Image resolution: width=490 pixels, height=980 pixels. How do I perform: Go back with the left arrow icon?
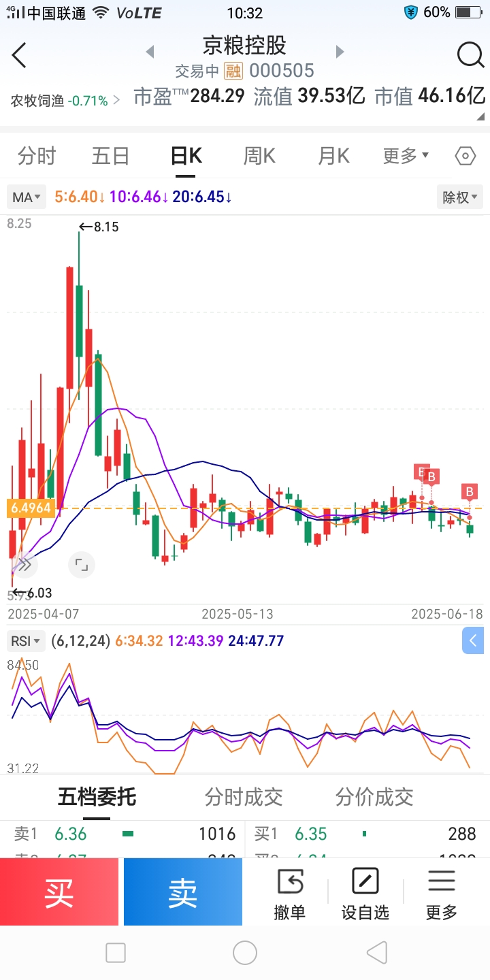tap(19, 55)
